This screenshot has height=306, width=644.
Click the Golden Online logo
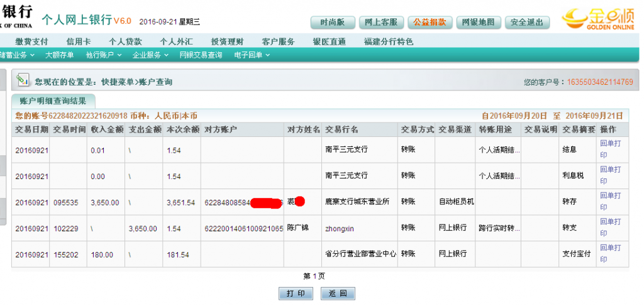coord(597,19)
